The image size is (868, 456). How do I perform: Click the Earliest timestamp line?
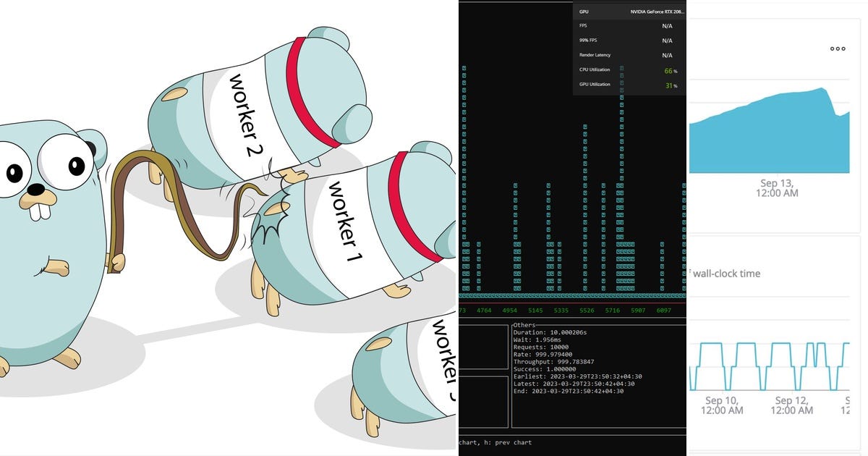point(579,376)
